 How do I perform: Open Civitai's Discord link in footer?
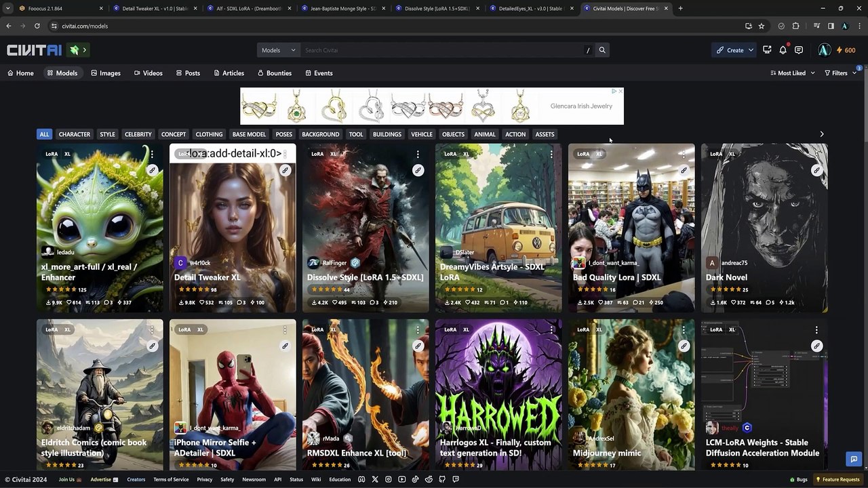[361, 479]
